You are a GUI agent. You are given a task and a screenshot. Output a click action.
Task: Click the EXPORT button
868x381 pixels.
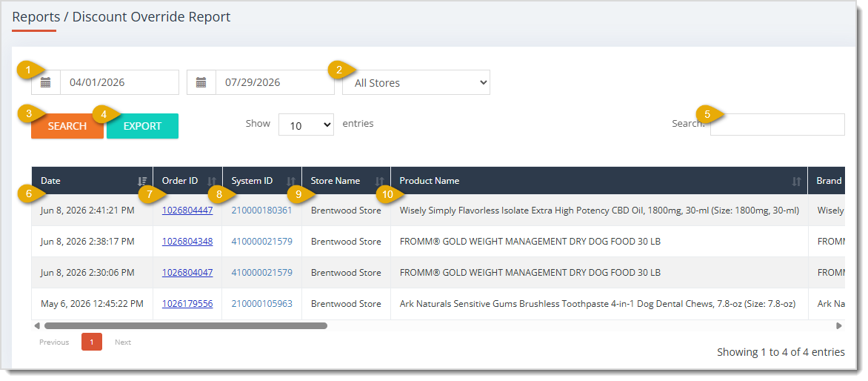coord(142,126)
